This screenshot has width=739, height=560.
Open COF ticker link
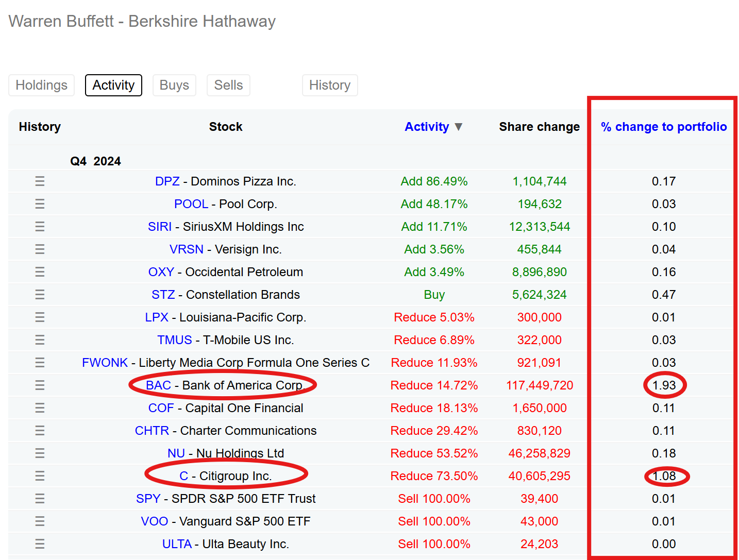click(x=161, y=408)
